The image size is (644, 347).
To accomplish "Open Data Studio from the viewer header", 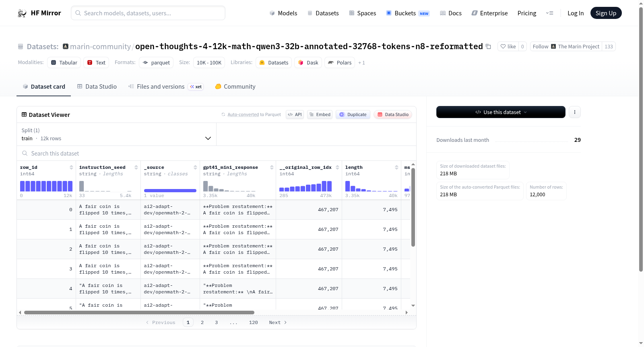I will [x=393, y=114].
